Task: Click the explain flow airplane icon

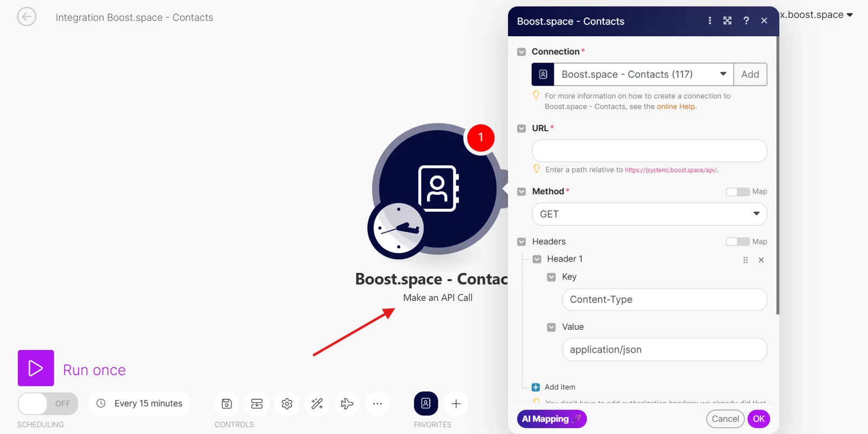Action: coord(347,404)
